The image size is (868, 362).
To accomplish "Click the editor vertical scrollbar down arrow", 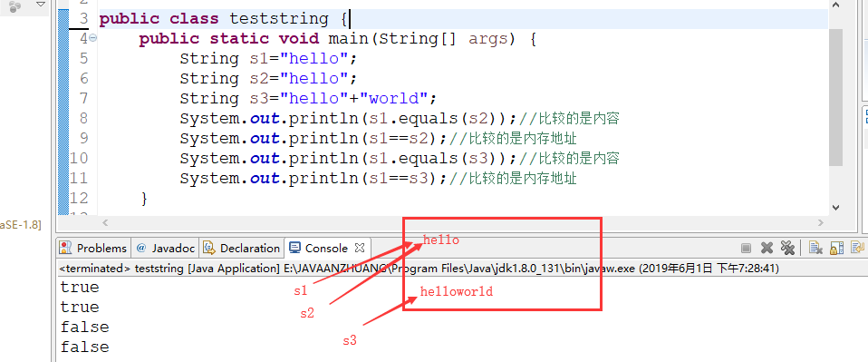I will 836,208.
